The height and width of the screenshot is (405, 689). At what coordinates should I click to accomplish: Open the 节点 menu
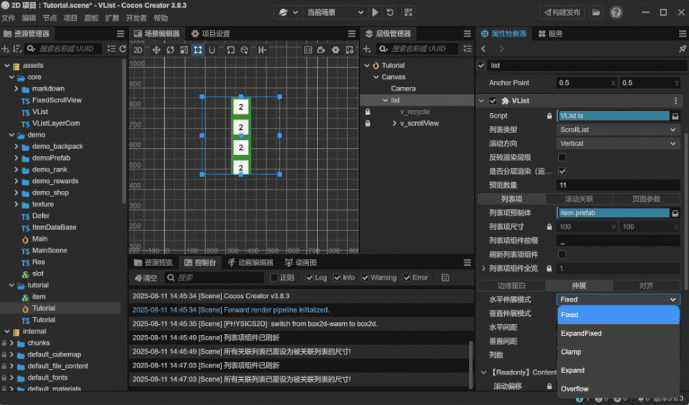pos(50,18)
